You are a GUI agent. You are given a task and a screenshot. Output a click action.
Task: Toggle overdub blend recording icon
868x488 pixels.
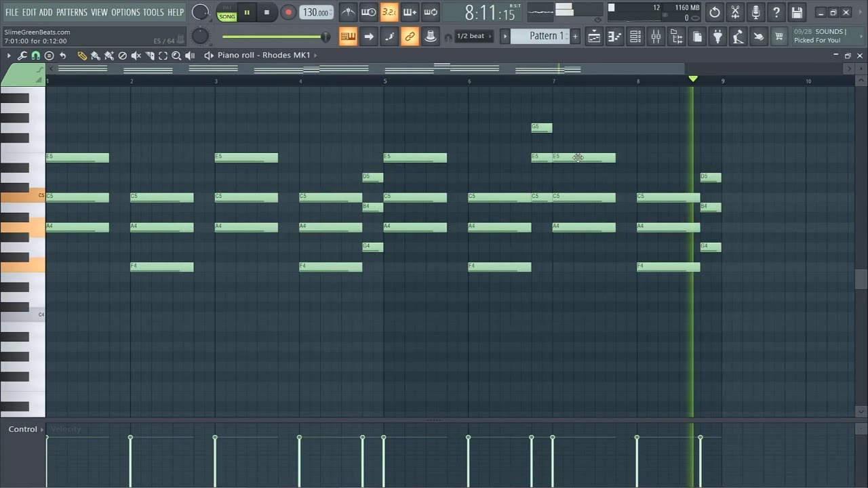[x=410, y=12]
